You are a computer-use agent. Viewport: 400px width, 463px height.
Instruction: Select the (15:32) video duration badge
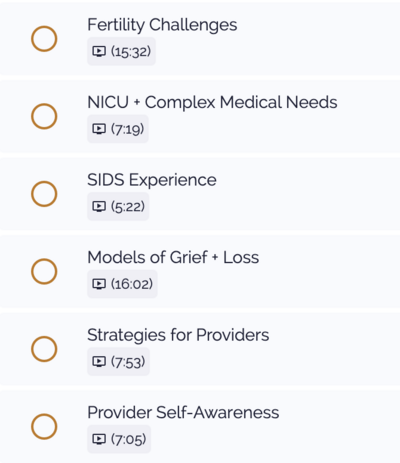click(121, 51)
